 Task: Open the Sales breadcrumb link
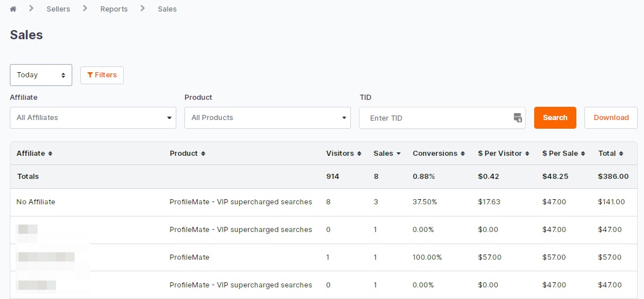coord(167,9)
